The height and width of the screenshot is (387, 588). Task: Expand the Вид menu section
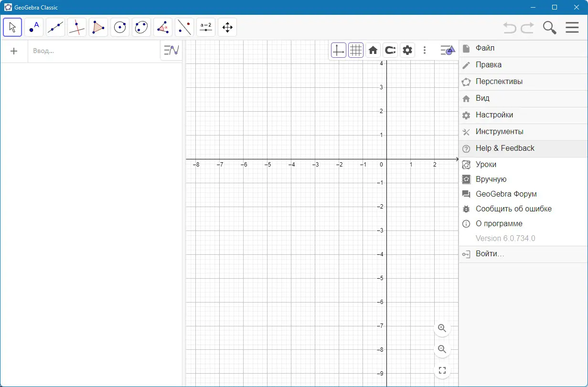pos(524,98)
